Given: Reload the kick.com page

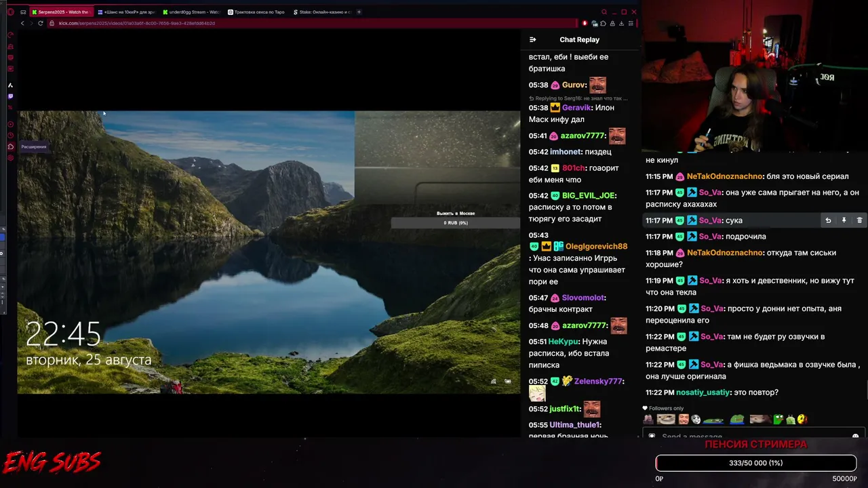Looking at the screenshot, I should coord(41,23).
